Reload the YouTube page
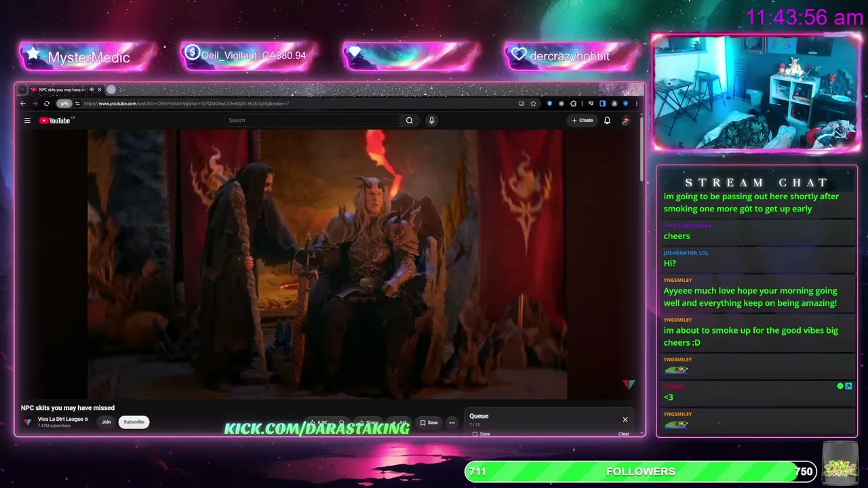Viewport: 868px width, 488px height. (46, 104)
